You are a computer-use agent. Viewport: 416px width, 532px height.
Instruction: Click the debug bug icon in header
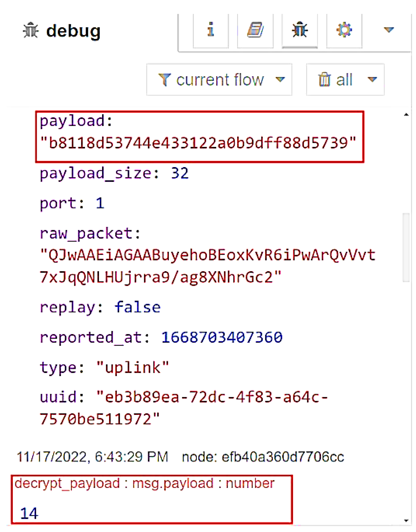(31, 31)
